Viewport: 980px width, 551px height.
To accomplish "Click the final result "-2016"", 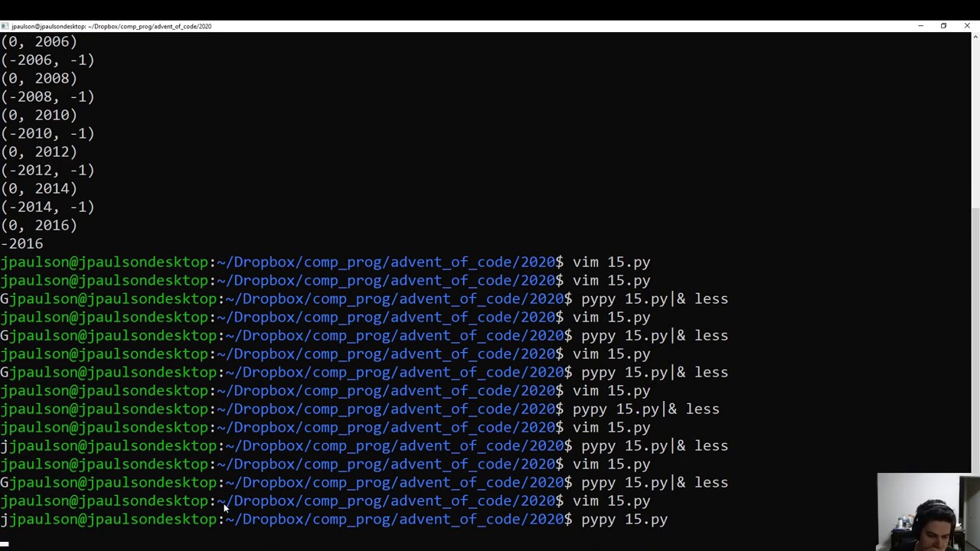I will tap(22, 243).
